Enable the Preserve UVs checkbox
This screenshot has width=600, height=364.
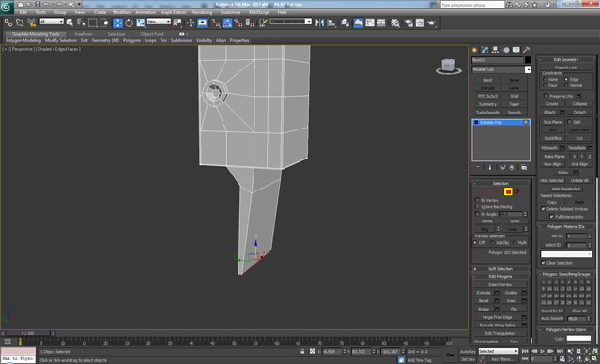tap(546, 96)
